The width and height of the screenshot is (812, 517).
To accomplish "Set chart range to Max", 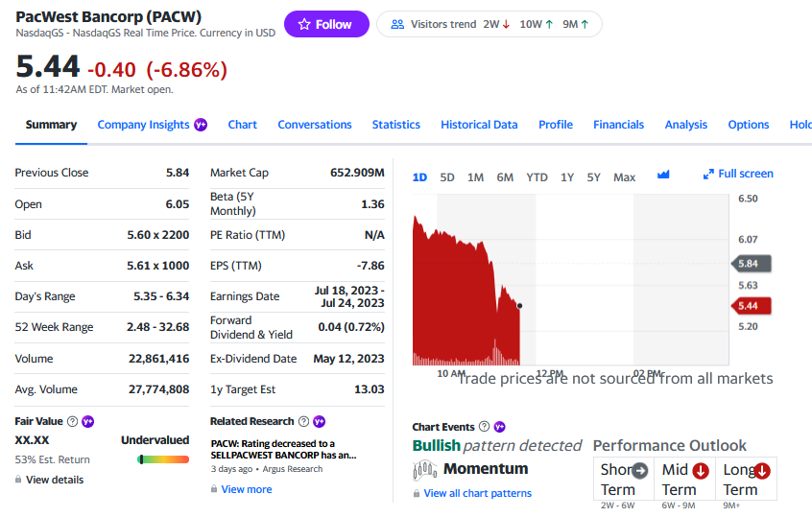I will click(x=625, y=177).
